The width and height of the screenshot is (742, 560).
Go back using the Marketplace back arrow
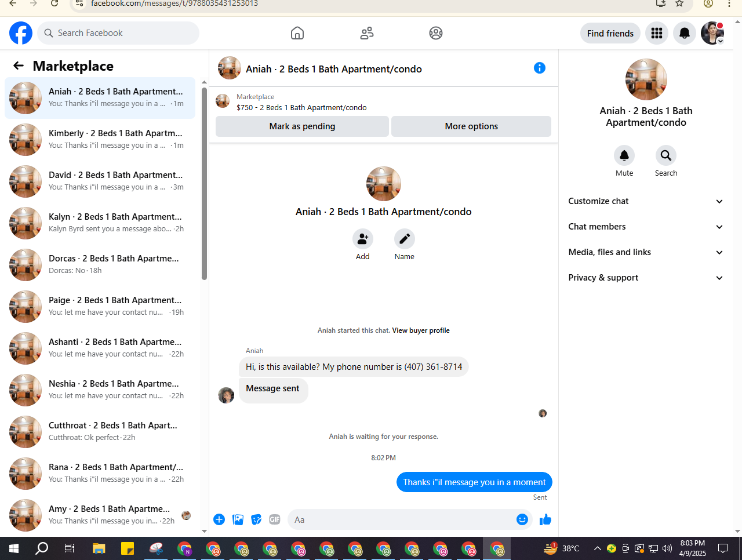point(19,66)
